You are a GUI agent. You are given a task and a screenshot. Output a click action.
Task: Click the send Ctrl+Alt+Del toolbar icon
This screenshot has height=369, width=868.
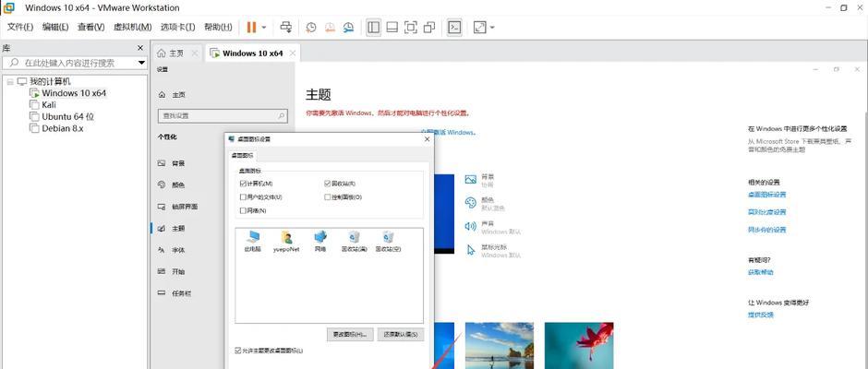285,27
